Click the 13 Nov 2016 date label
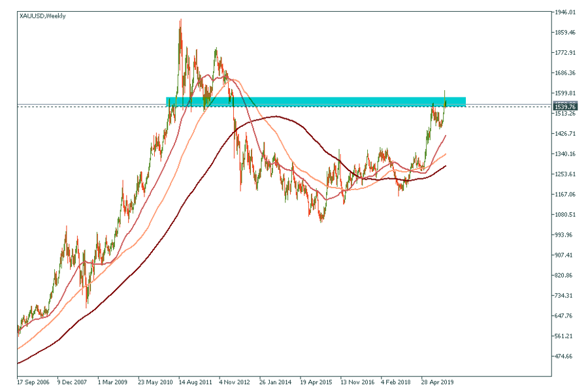The height and width of the screenshot is (392, 588). pyautogui.click(x=359, y=382)
